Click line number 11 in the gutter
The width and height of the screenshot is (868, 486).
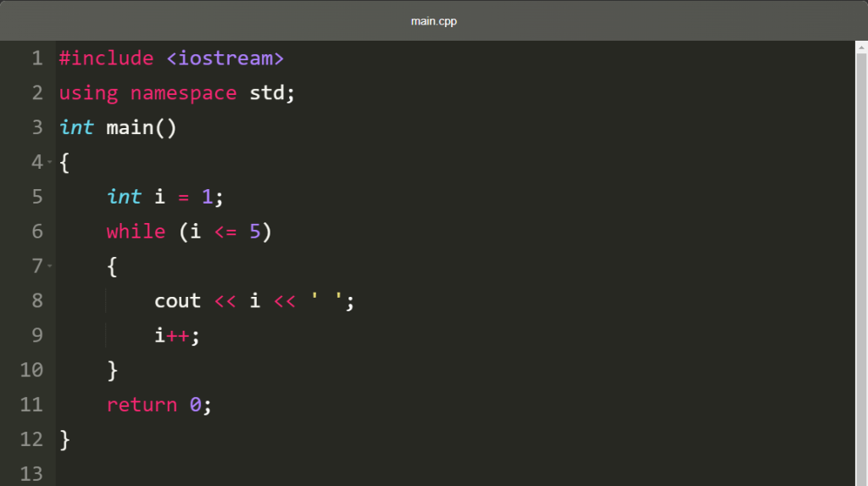(31, 405)
